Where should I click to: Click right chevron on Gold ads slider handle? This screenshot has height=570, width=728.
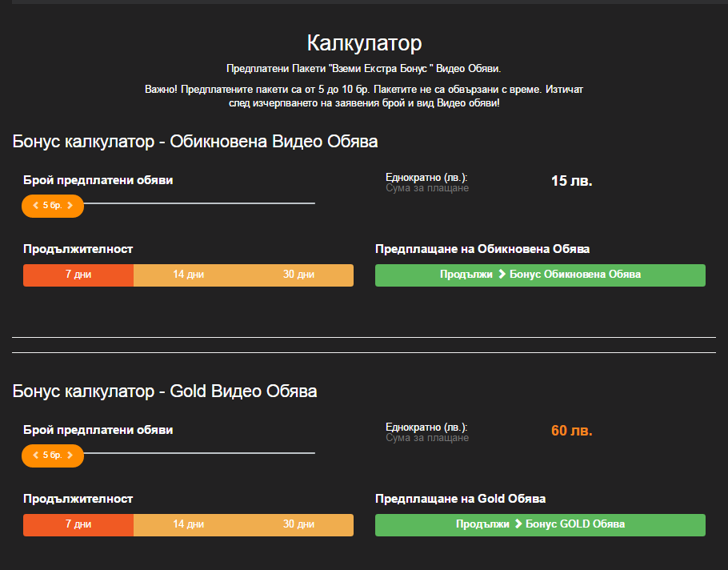(x=70, y=456)
